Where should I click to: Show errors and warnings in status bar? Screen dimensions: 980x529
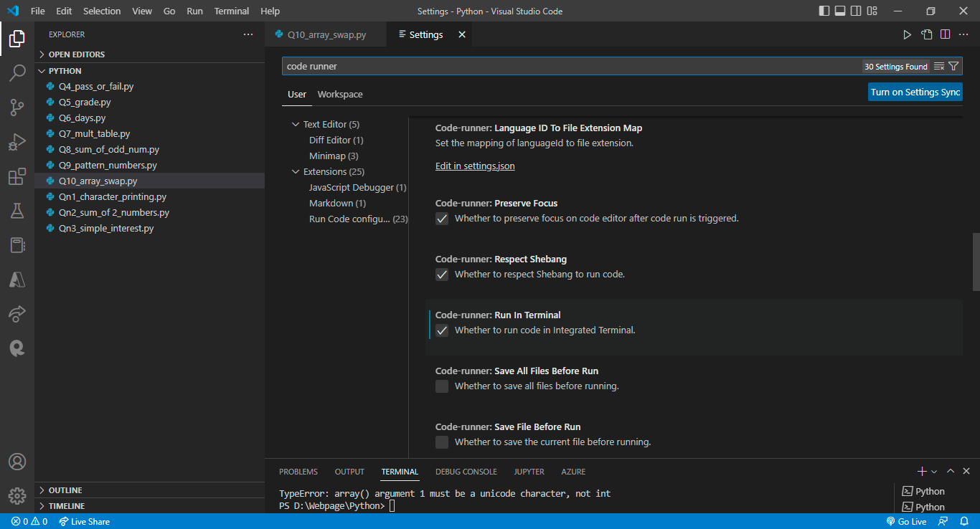click(29, 521)
